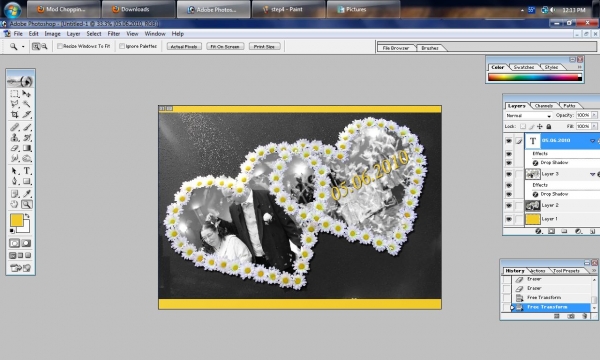Pick the yellow foreground color swatch
Screen dimensions: 600x360
(x=16, y=220)
